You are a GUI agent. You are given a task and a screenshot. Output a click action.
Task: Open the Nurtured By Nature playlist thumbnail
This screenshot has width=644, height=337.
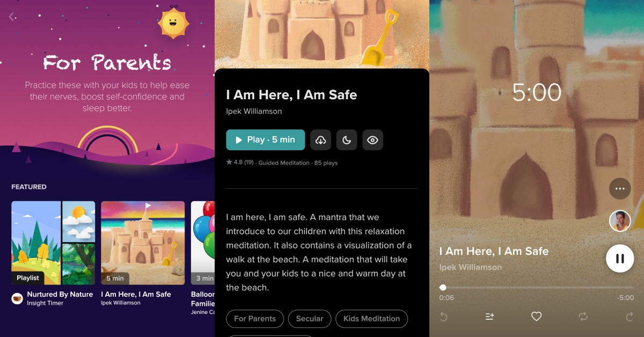click(x=53, y=243)
